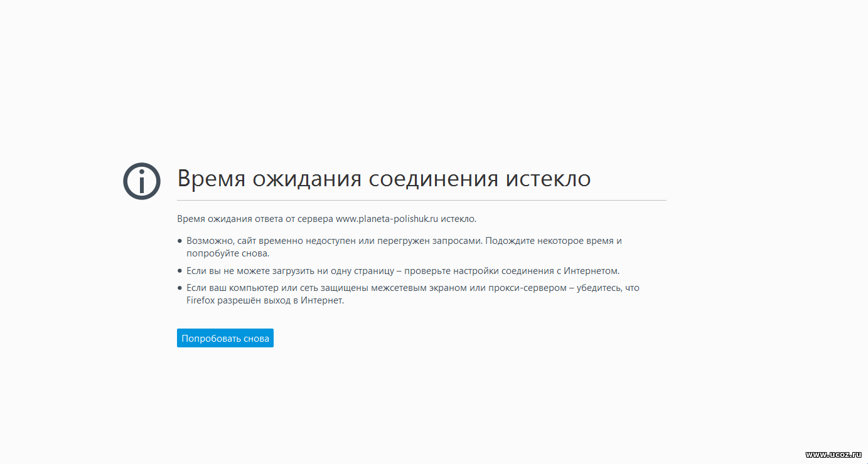Click the horizontal divider under the heading
The height and width of the screenshot is (464, 868).
point(421,201)
